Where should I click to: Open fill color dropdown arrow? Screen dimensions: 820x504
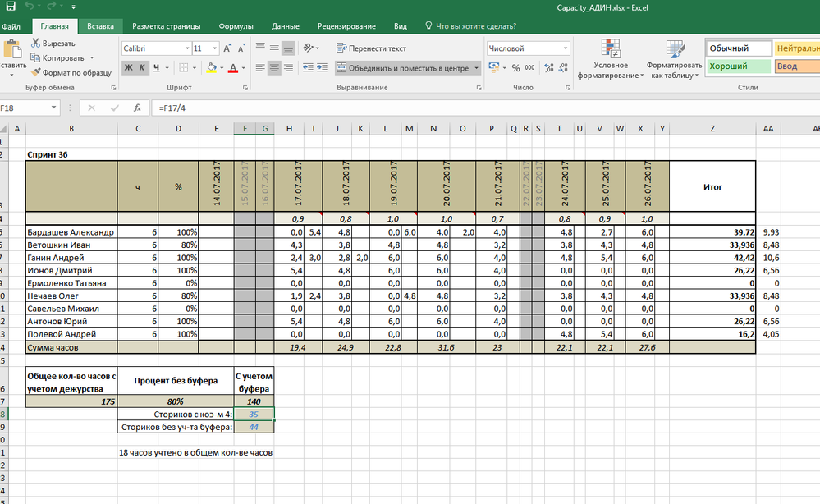222,68
